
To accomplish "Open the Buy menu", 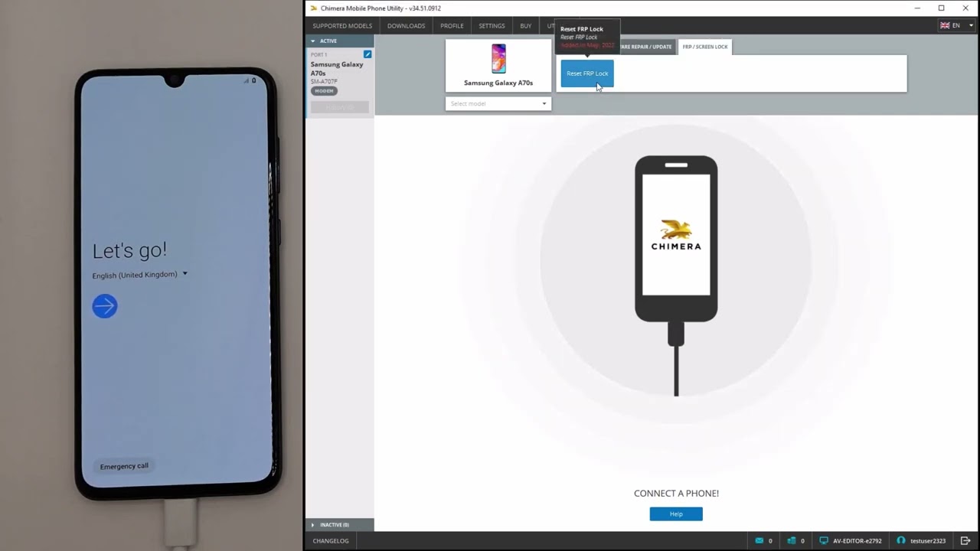I will click(x=526, y=26).
